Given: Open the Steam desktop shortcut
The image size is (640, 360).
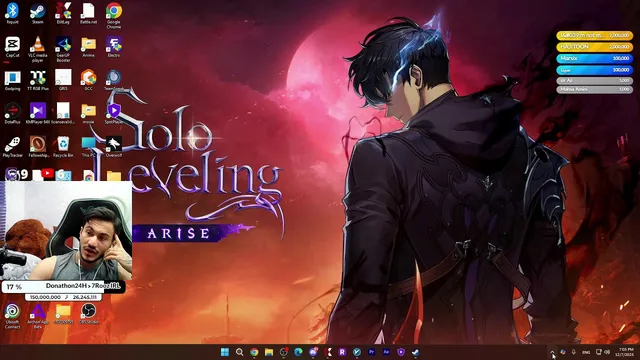Looking at the screenshot, I should [38, 13].
